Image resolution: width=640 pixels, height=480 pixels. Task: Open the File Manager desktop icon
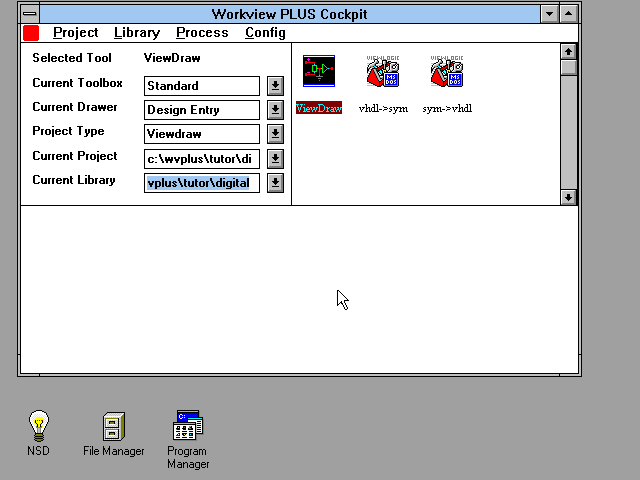tap(114, 427)
